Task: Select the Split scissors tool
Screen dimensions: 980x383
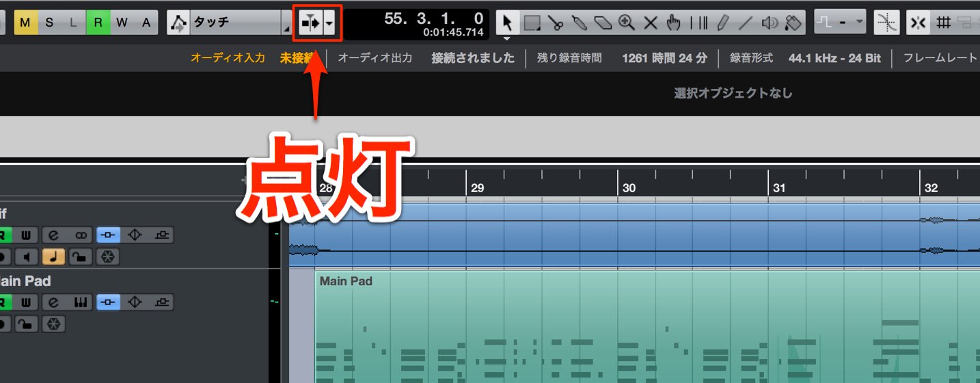Action: click(x=556, y=23)
